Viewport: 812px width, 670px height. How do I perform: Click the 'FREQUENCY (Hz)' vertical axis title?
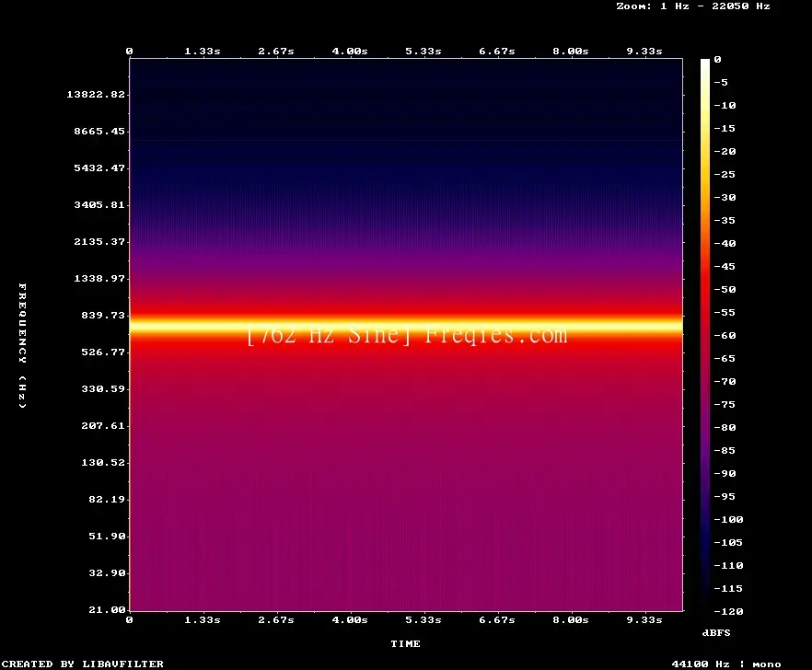(x=22, y=346)
